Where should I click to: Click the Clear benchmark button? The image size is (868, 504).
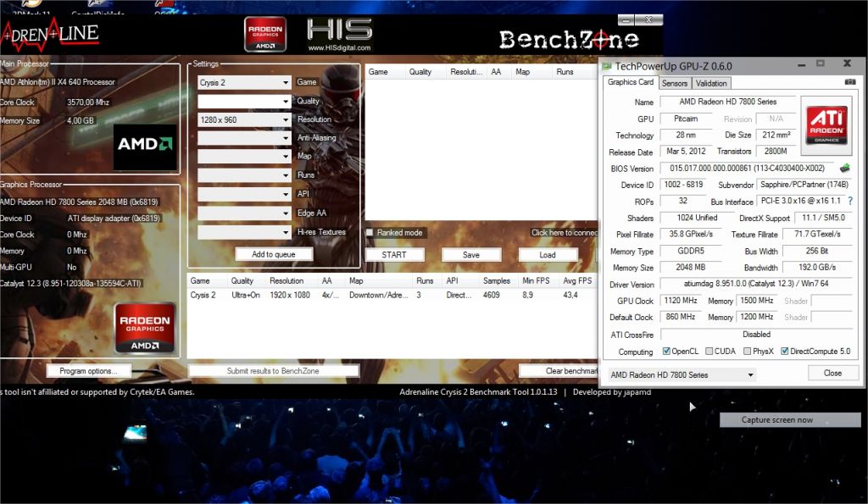point(559,371)
